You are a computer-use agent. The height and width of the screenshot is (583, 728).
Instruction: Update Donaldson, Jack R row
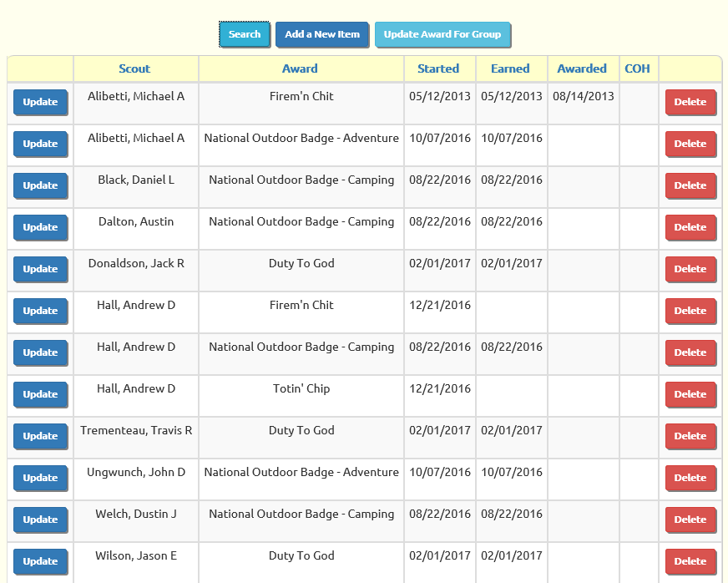40,270
